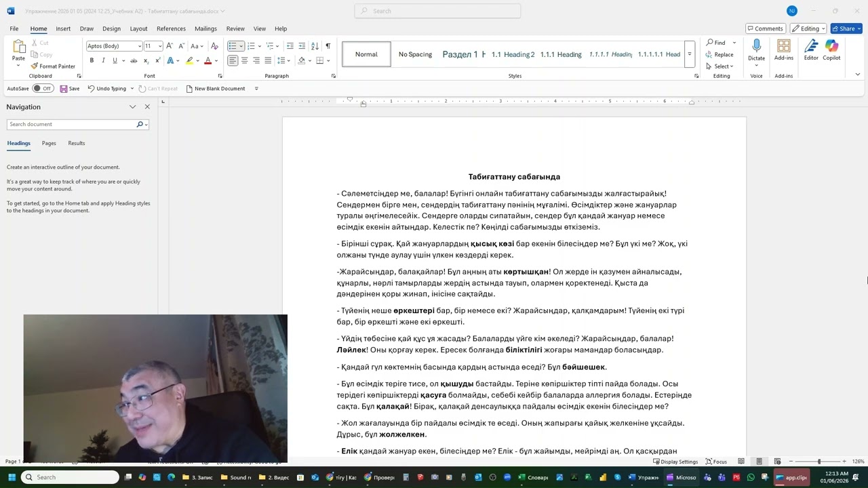This screenshot has height=488, width=868.
Task: Apply underline formatting
Action: pyautogui.click(x=115, y=60)
